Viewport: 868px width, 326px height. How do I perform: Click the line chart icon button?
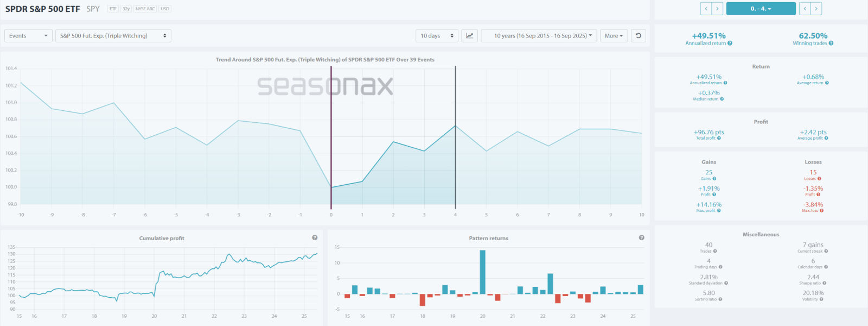[469, 36]
